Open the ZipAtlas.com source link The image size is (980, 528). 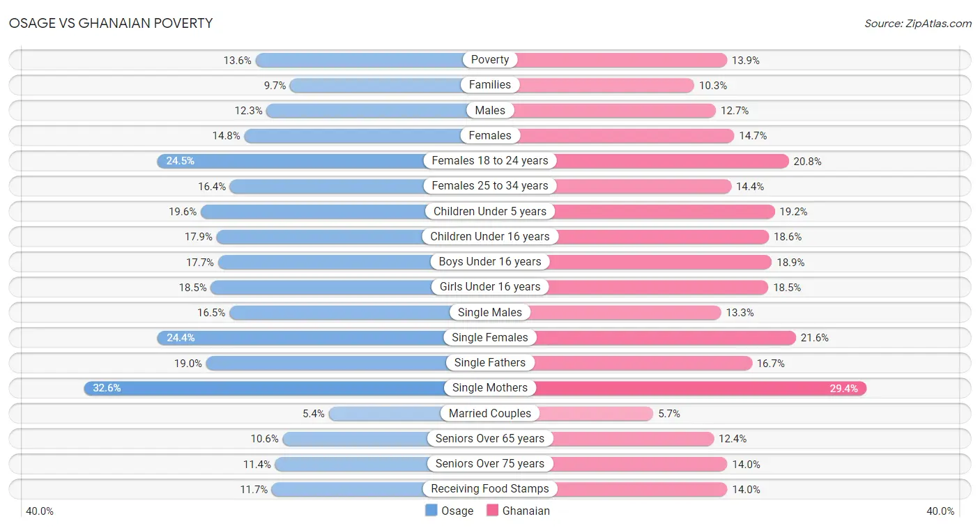(918, 24)
